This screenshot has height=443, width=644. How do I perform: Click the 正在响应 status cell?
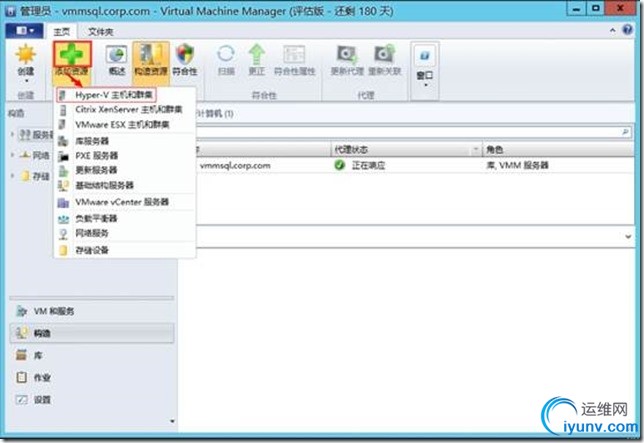coord(368,166)
